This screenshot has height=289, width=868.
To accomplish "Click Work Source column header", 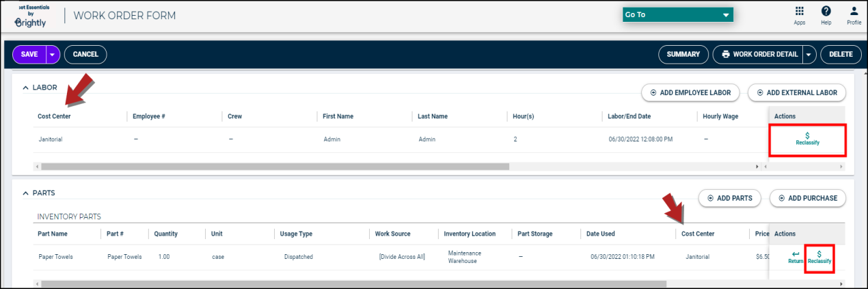I will point(393,234).
